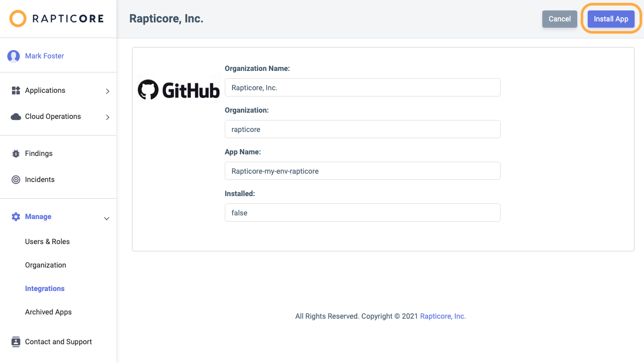644x363 pixels.
Task: Click the GitHub logo image
Action: [x=178, y=90]
